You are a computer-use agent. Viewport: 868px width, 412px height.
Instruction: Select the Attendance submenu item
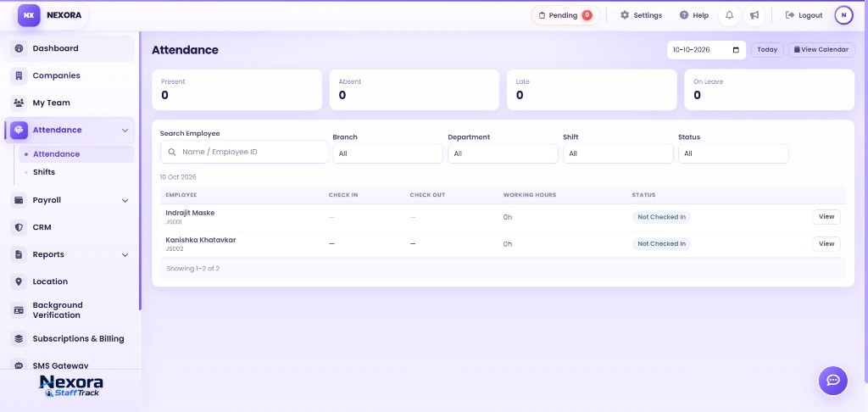point(76,154)
